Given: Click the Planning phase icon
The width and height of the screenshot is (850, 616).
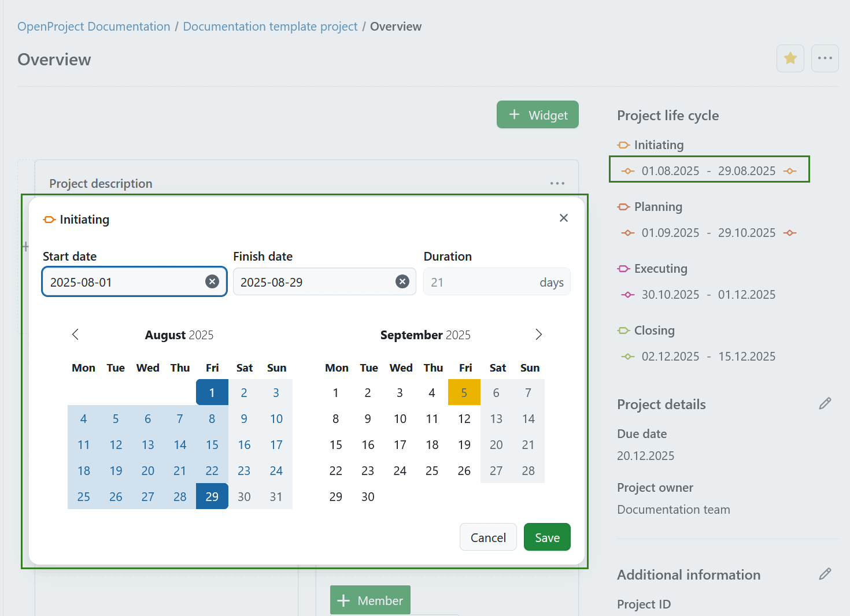Looking at the screenshot, I should coord(623,206).
